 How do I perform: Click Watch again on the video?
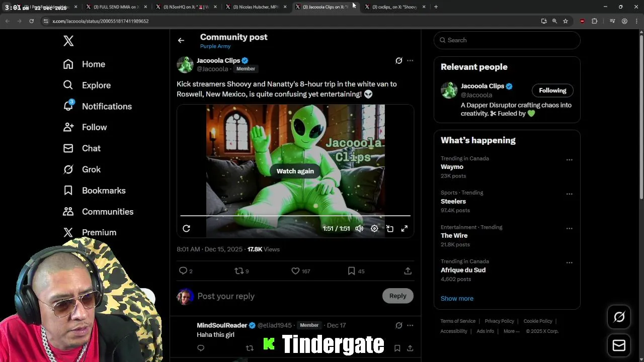295,171
